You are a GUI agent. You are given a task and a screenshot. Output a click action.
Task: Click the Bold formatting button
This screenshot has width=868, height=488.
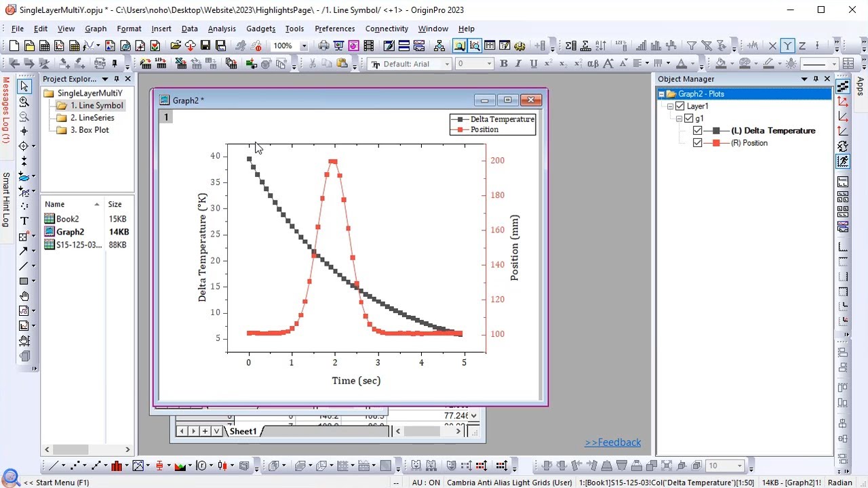pyautogui.click(x=503, y=64)
